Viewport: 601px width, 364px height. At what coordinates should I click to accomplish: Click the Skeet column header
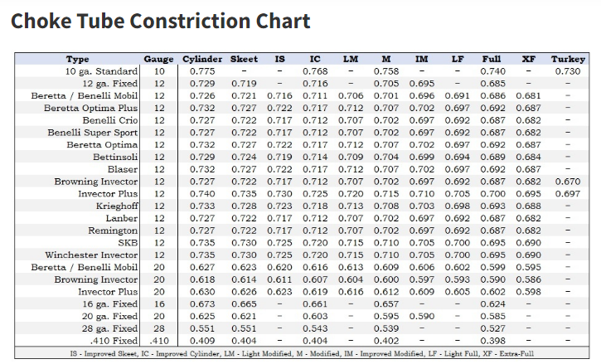pyautogui.click(x=244, y=60)
